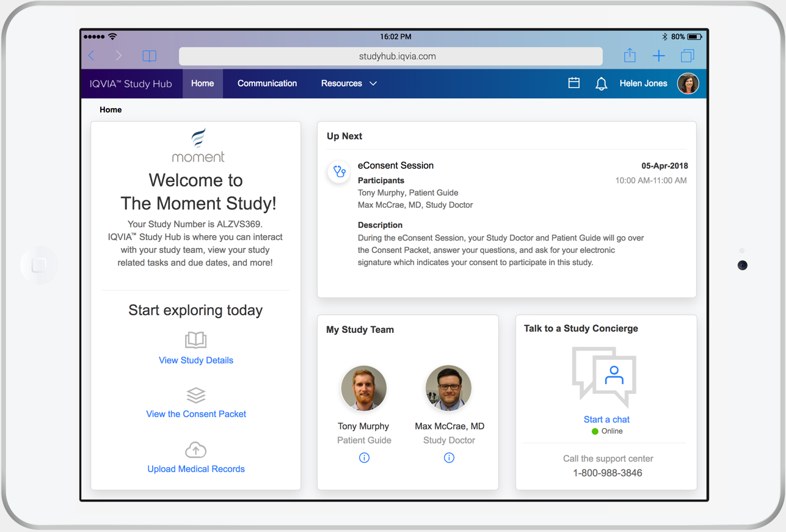Screen dimensions: 786x532
Task: Open the calendar icon in header
Action: click(573, 83)
